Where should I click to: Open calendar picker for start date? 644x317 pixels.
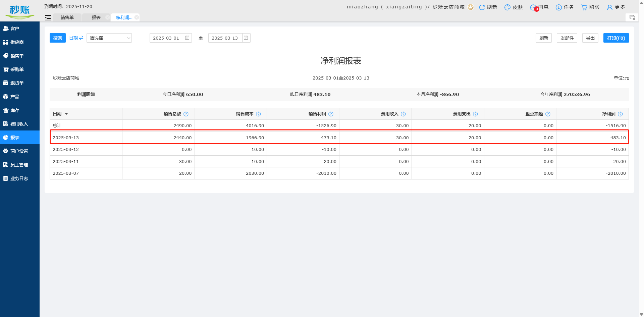pos(187,38)
